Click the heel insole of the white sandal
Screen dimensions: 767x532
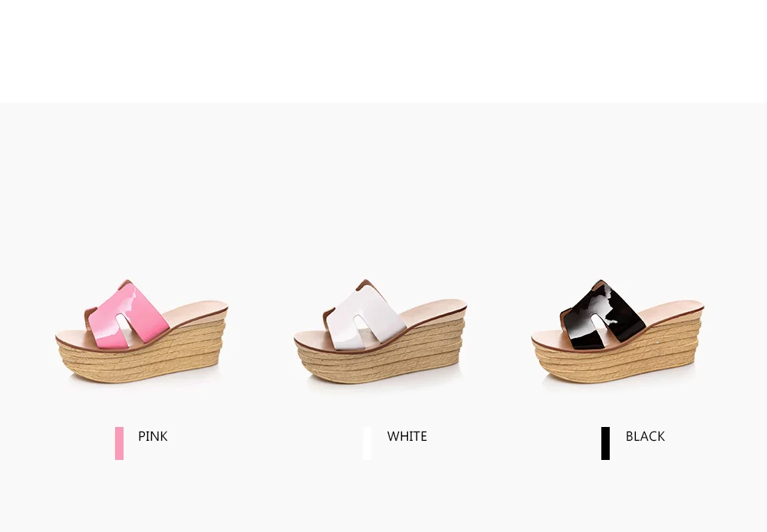[436, 311]
